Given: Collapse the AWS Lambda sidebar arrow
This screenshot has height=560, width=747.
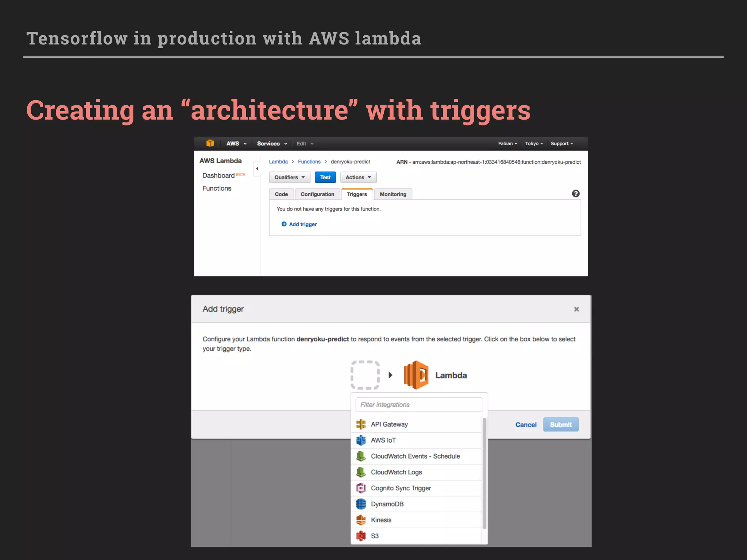Looking at the screenshot, I should [x=257, y=169].
